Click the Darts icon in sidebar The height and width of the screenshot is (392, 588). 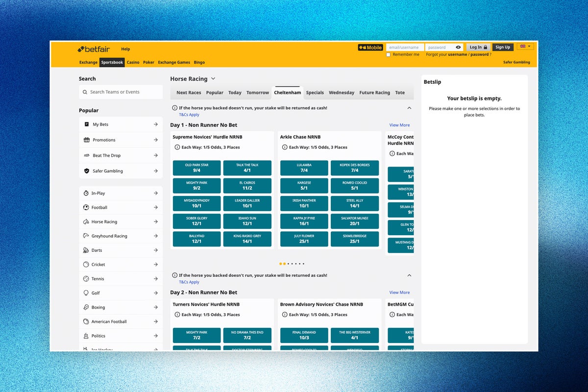click(x=86, y=250)
